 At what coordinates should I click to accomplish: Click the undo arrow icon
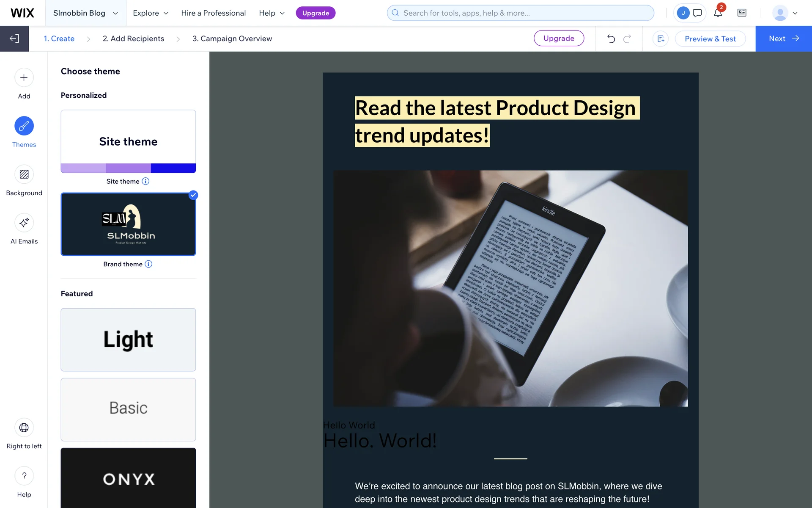point(611,39)
